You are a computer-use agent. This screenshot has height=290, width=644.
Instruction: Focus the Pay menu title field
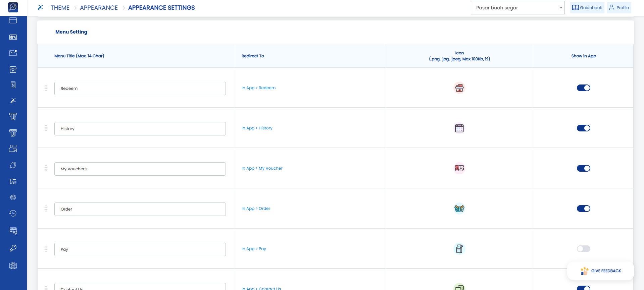(140, 249)
